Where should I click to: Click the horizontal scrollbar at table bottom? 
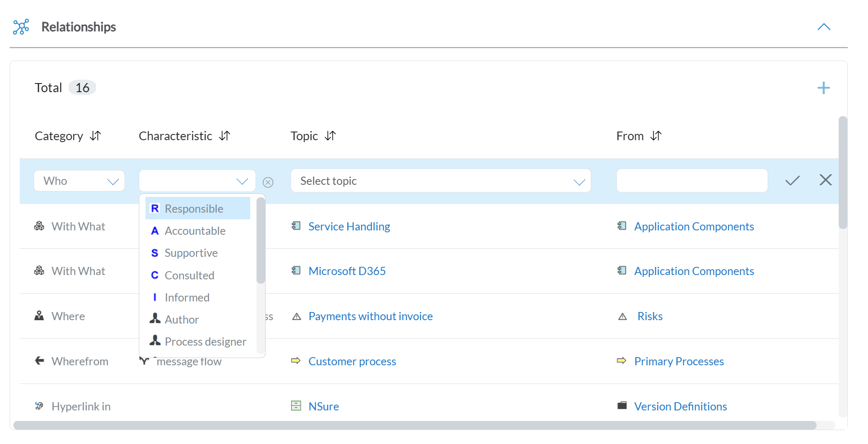[414, 425]
